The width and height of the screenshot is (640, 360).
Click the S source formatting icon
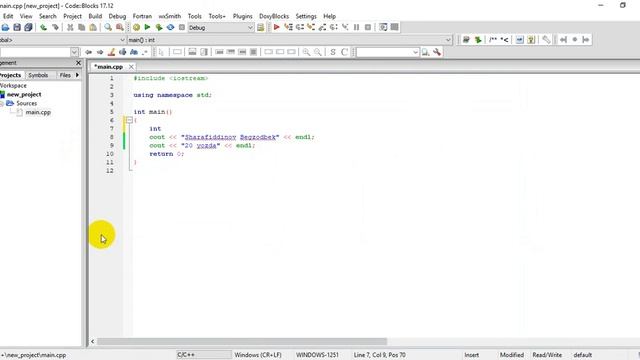point(333,52)
